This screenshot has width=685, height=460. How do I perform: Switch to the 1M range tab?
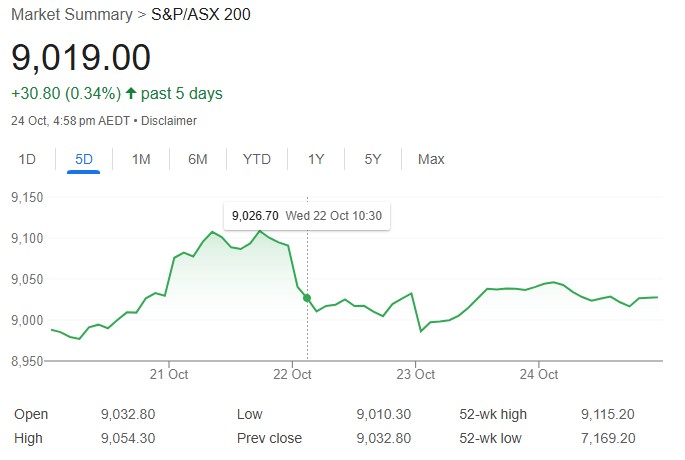(141, 159)
